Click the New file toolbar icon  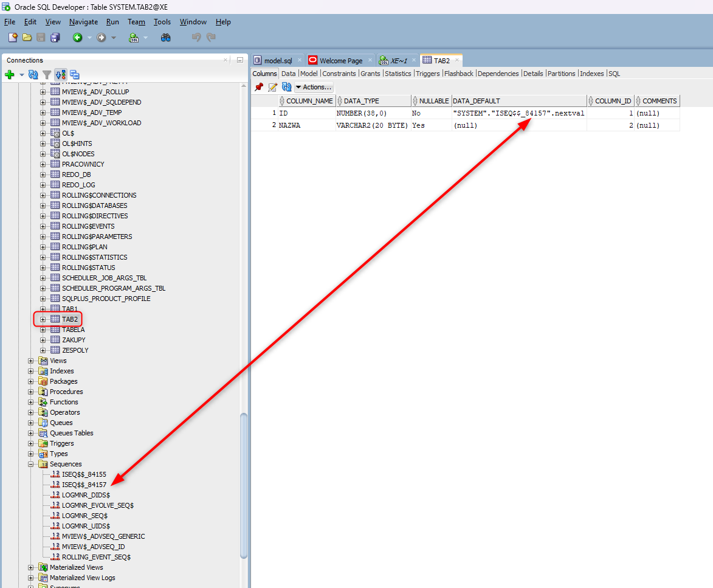click(13, 38)
